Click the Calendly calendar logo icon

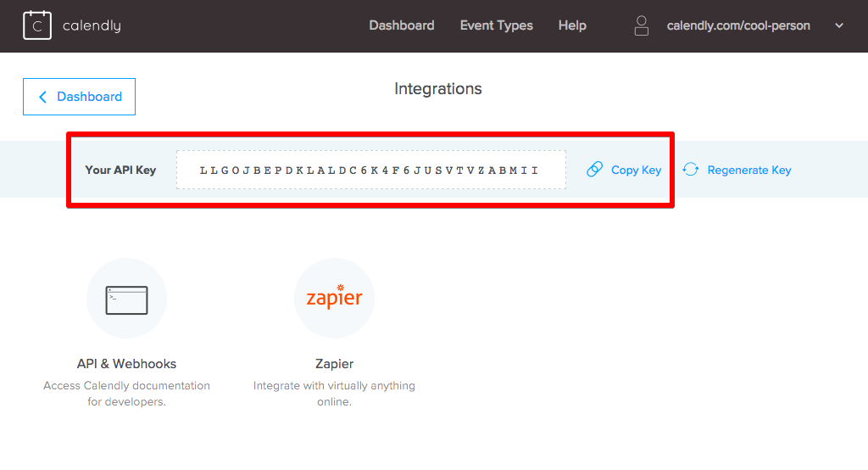point(37,25)
